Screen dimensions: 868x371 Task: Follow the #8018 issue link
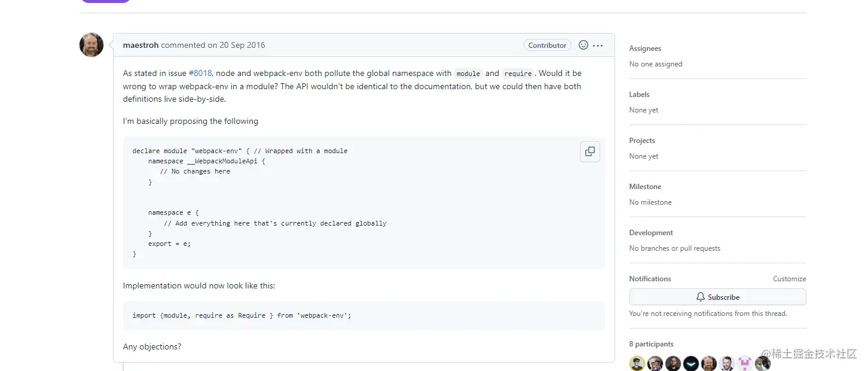200,73
